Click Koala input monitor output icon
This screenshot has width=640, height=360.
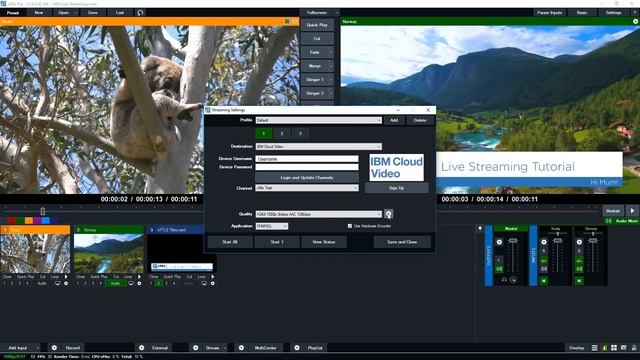(x=58, y=283)
